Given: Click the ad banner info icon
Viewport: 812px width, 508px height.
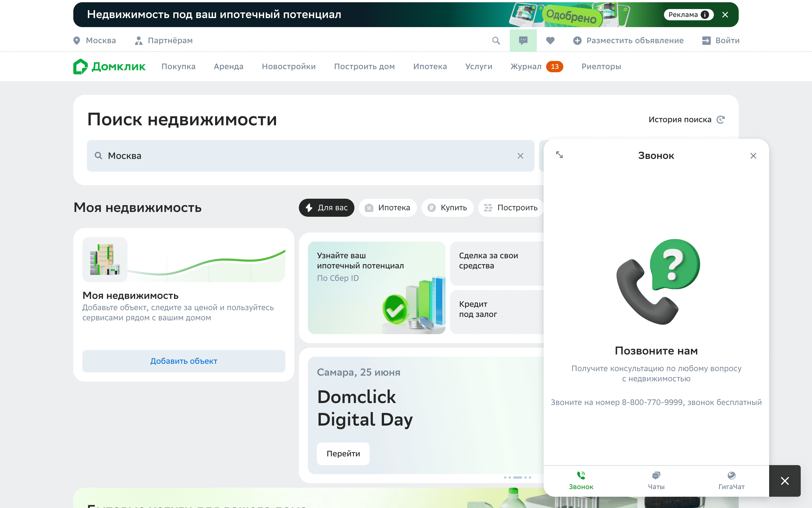Looking at the screenshot, I should (705, 15).
